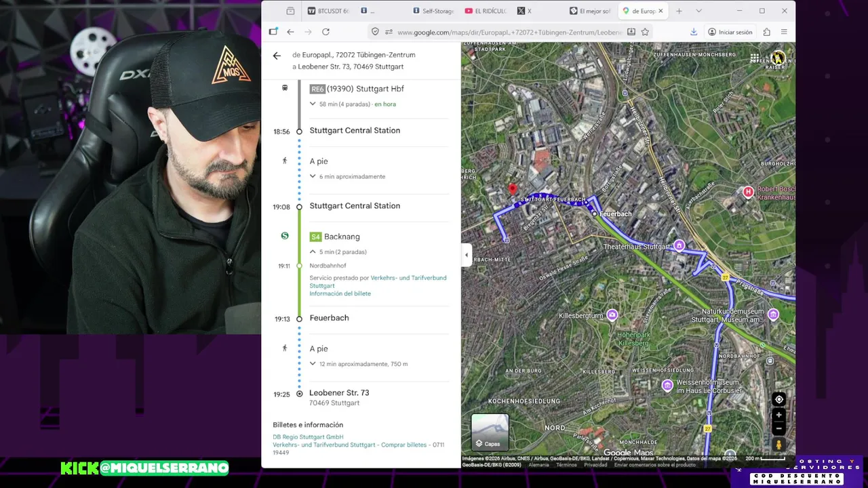Click Privacidad link in map footer
The height and width of the screenshot is (488, 868).
pyautogui.click(x=595, y=465)
